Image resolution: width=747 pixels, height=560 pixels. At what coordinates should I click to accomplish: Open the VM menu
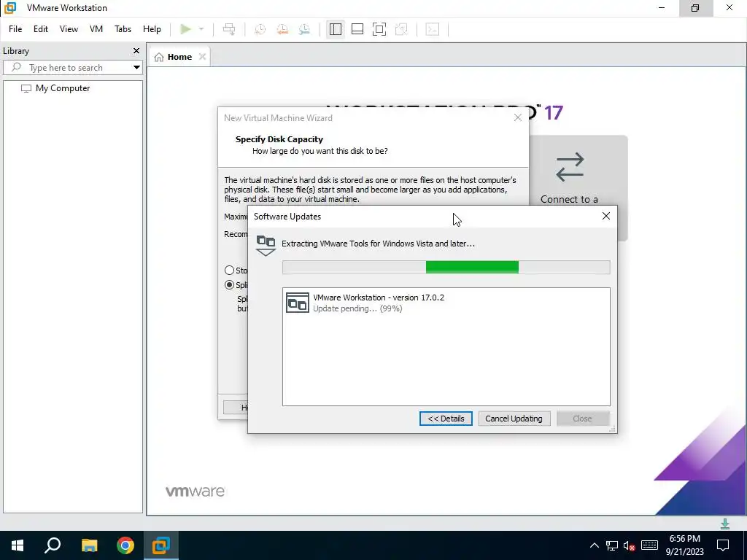[x=96, y=29]
